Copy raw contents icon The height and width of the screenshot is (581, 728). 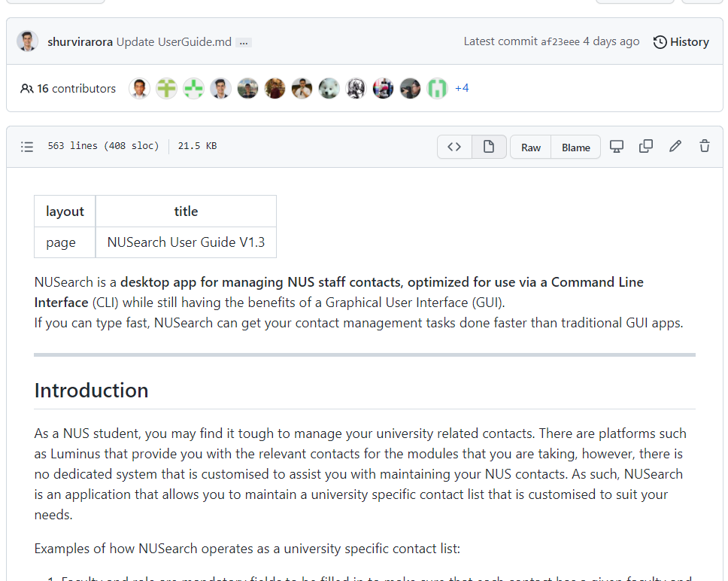pos(646,147)
